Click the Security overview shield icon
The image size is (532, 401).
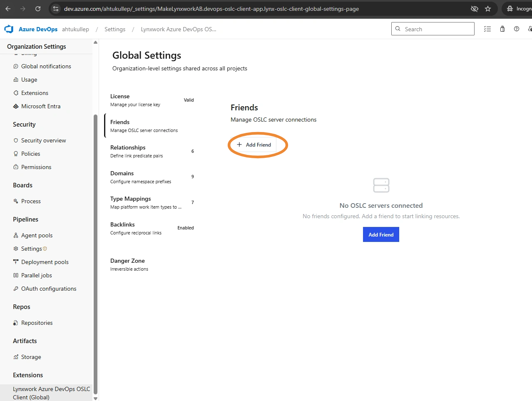(16, 140)
